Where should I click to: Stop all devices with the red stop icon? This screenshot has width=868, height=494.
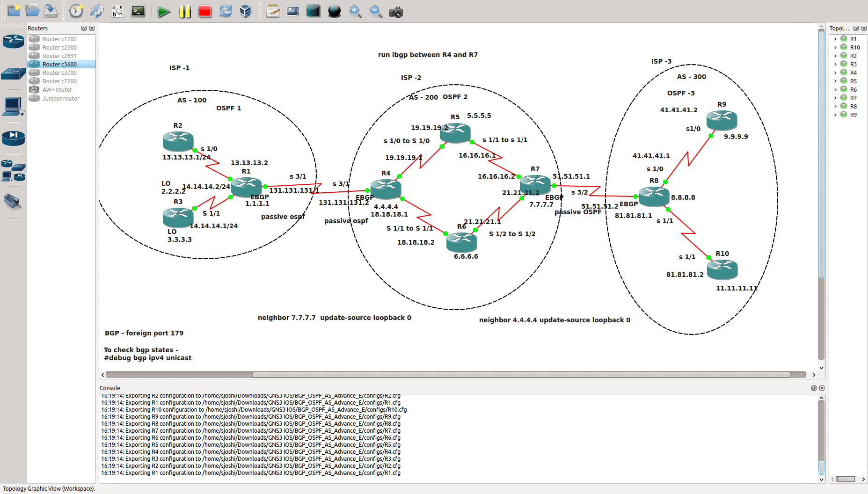(x=204, y=11)
